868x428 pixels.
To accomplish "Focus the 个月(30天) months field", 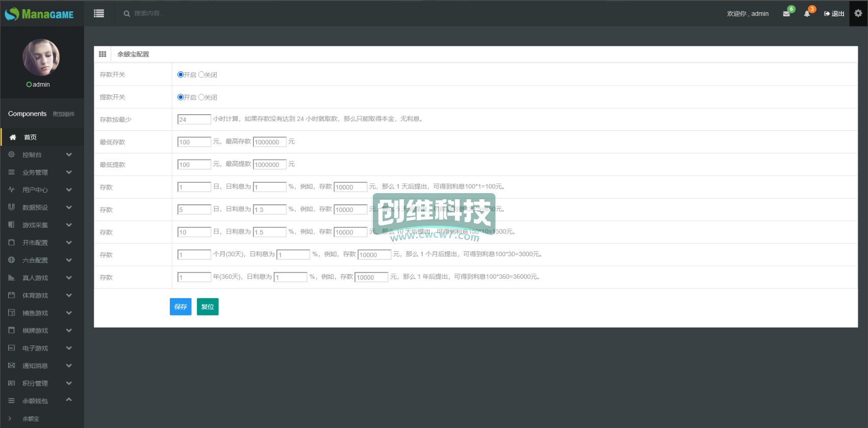I will [x=194, y=254].
